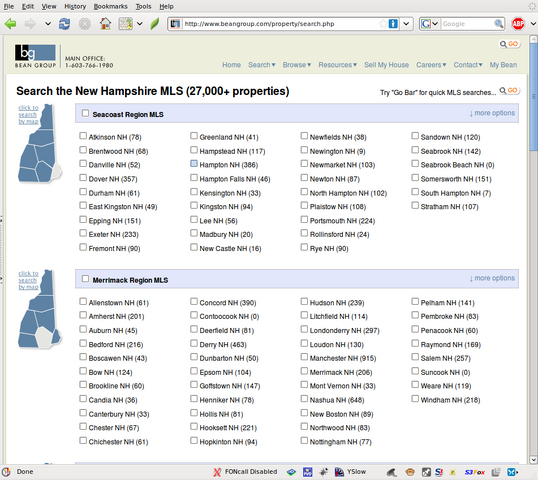Click the green leaf toolbar icon
Screen dimensions: 538x480
tap(155, 24)
